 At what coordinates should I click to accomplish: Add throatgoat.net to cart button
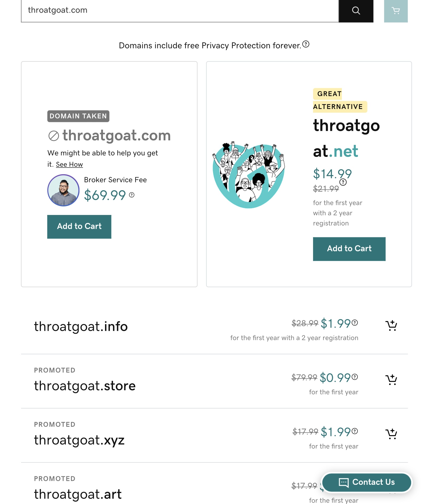coord(349,249)
